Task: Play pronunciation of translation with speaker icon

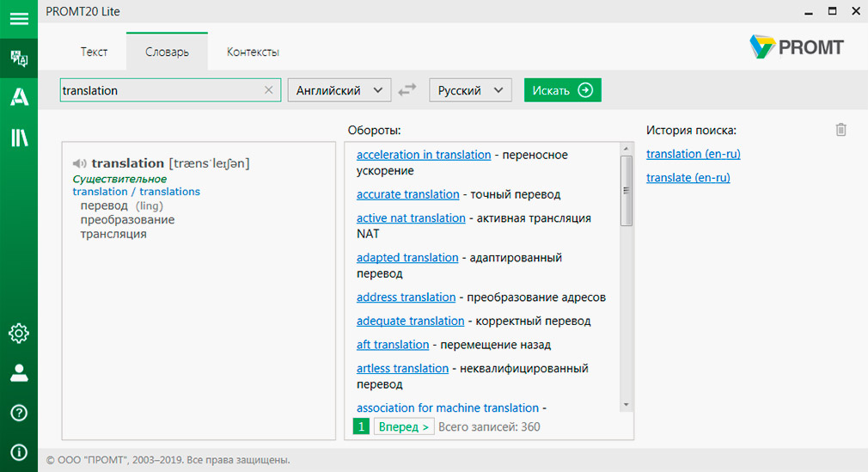Action: coord(80,163)
